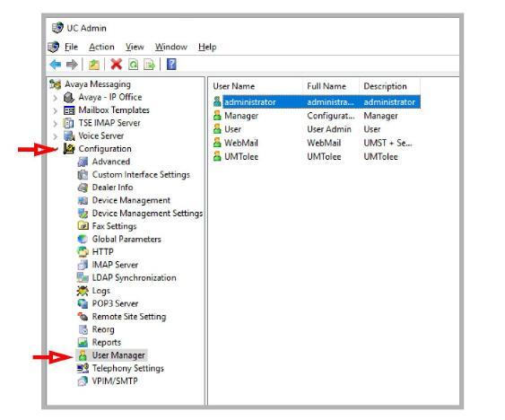Open the Help menu
Image resolution: width=505 pixels, height=420 pixels.
[x=207, y=47]
